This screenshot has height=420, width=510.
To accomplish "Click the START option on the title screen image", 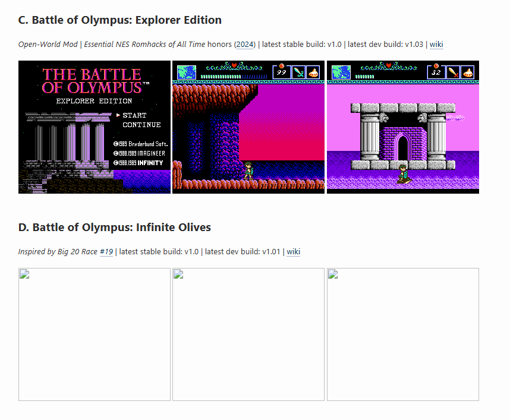I will click(134, 115).
